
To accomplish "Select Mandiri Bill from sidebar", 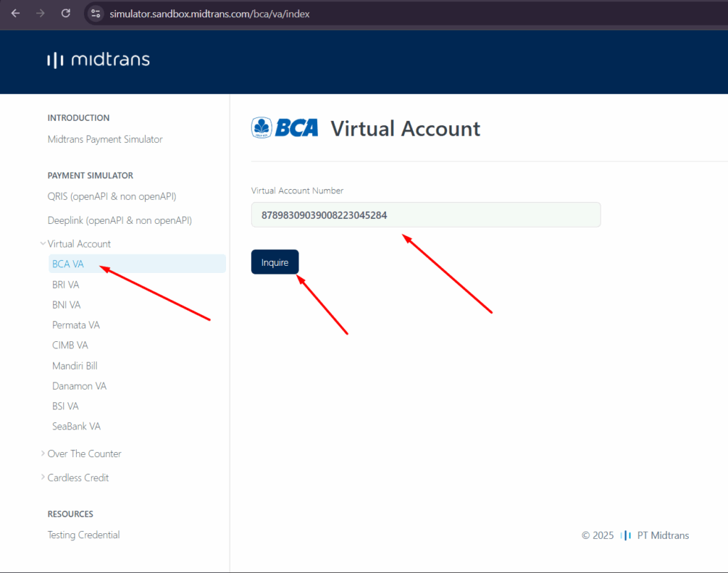I will [75, 365].
